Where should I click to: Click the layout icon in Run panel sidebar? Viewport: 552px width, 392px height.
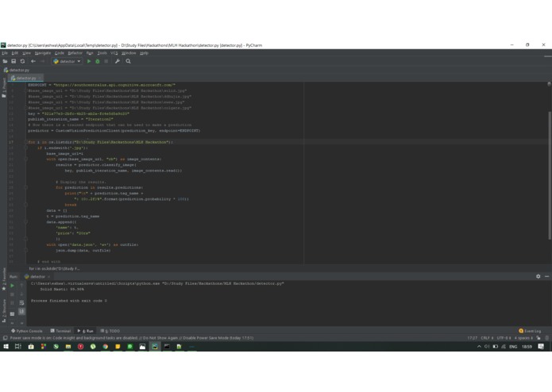tap(13, 313)
